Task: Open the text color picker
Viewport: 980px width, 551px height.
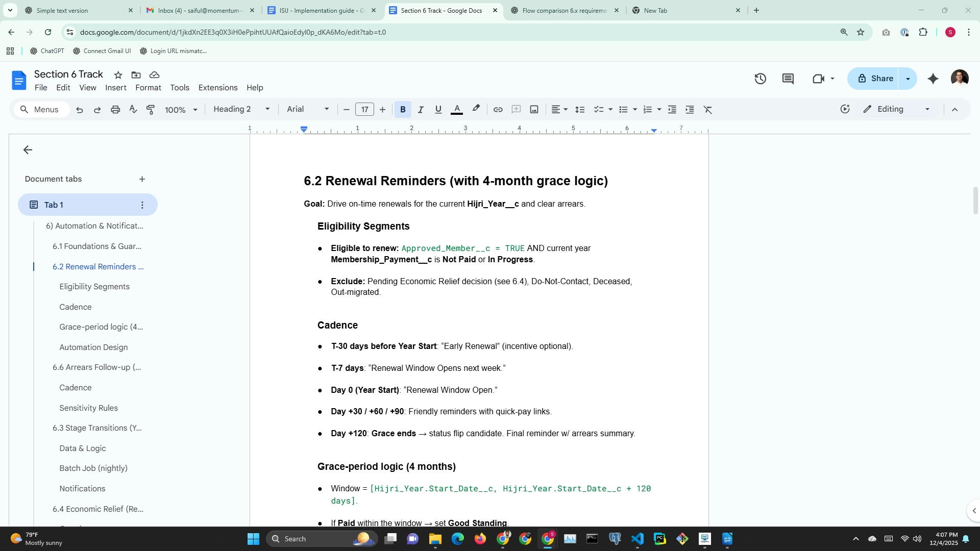Action: [x=457, y=110]
